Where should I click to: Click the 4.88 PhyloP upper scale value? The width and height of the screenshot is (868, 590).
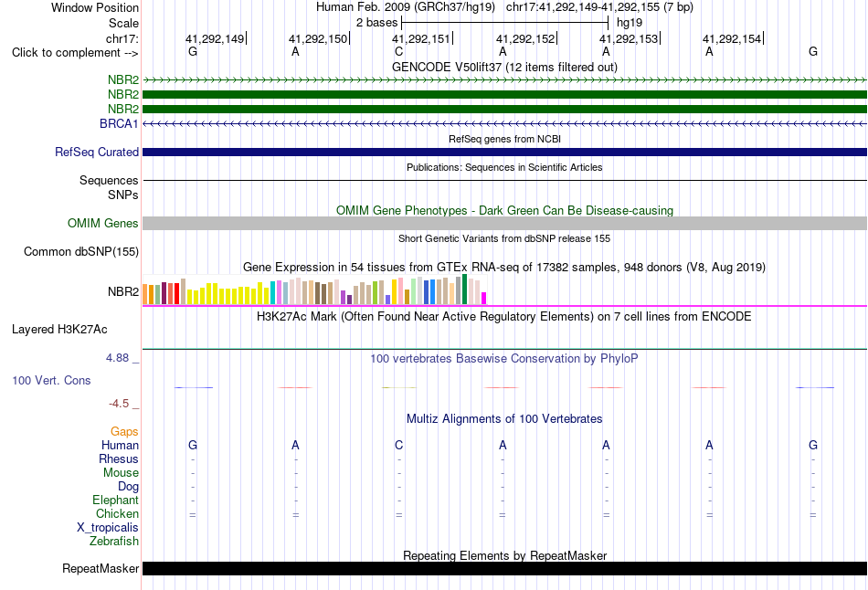(x=117, y=358)
